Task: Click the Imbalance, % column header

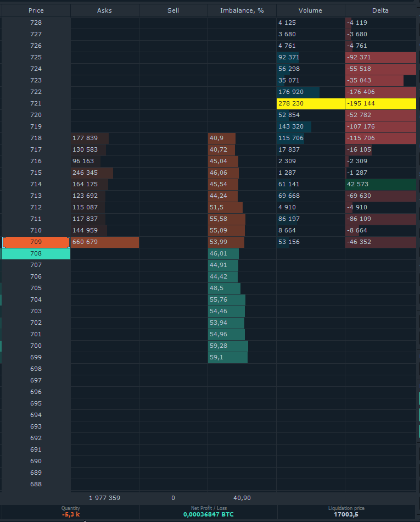Action: (x=242, y=10)
